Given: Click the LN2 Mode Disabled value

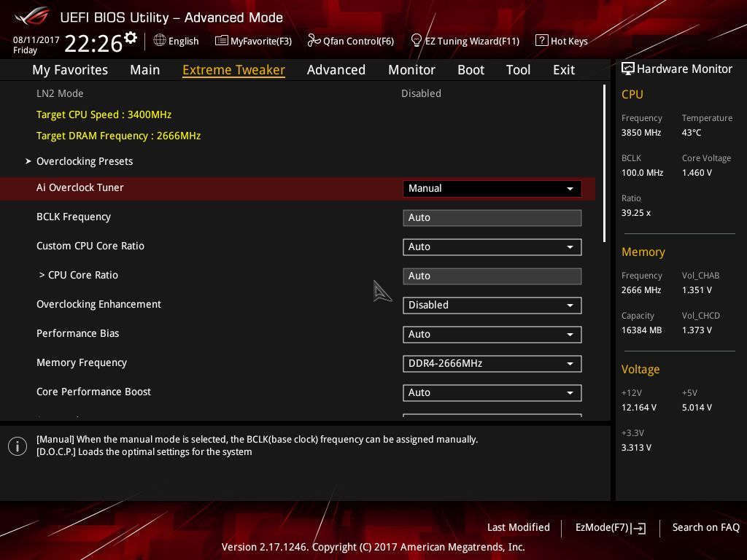Looking at the screenshot, I should pyautogui.click(x=421, y=93).
